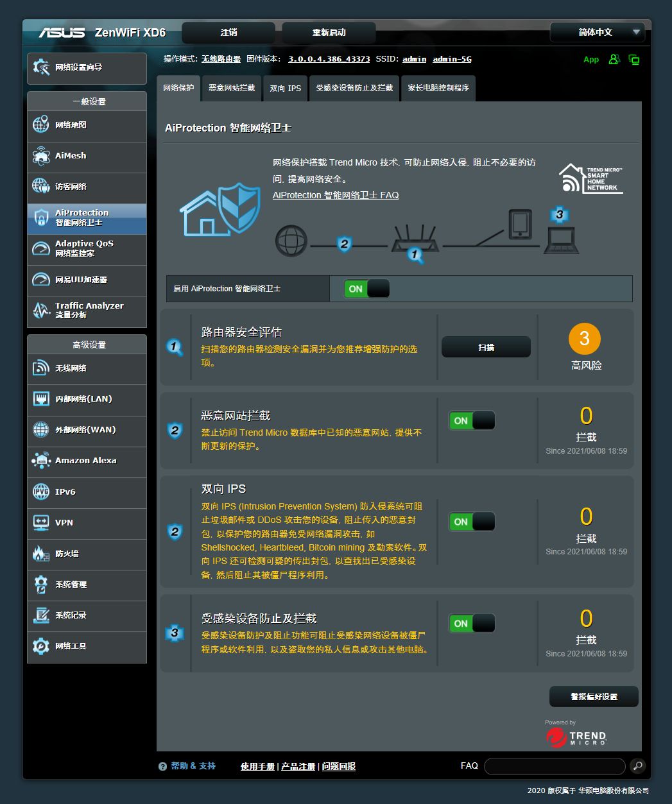Click the 注销 logout button
This screenshot has height=804, width=672.
click(228, 32)
